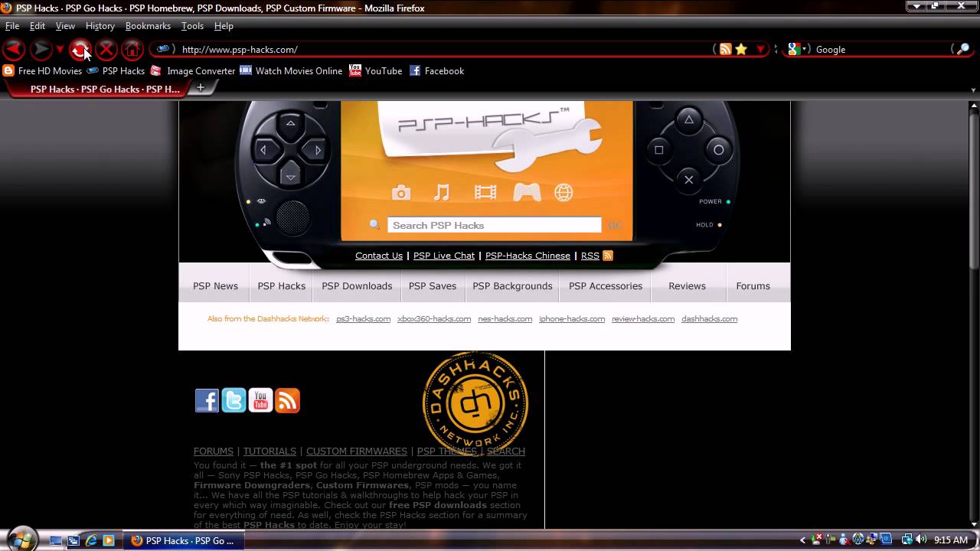Open the View menu
Screen dimensions: 980x551
[65, 25]
